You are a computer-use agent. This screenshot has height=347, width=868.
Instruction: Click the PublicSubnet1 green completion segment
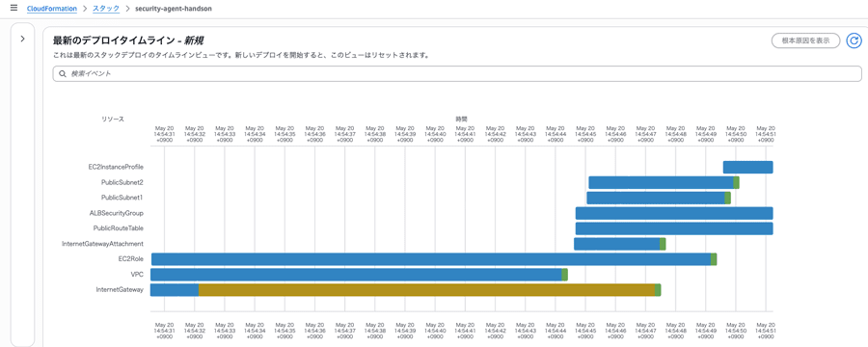pos(727,199)
